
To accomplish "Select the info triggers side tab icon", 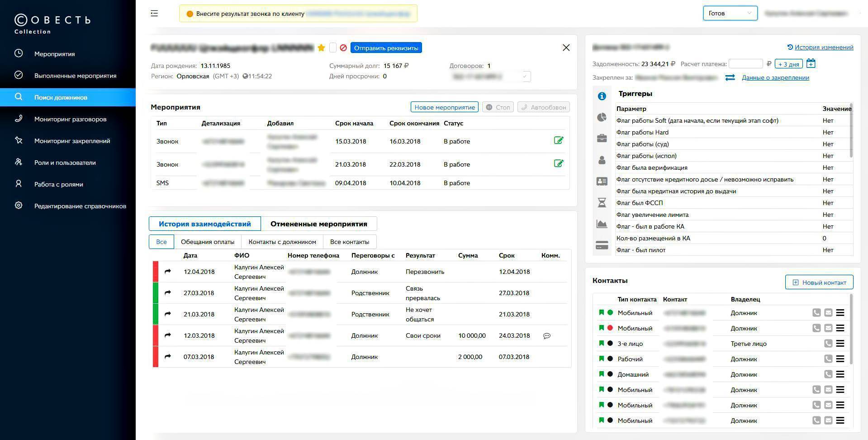I will click(602, 96).
